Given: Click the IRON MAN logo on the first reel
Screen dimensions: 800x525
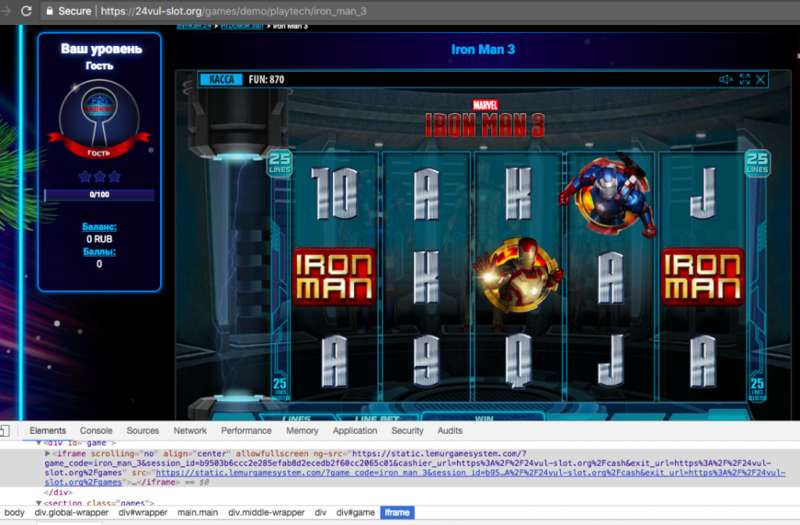Looking at the screenshot, I should (x=334, y=277).
